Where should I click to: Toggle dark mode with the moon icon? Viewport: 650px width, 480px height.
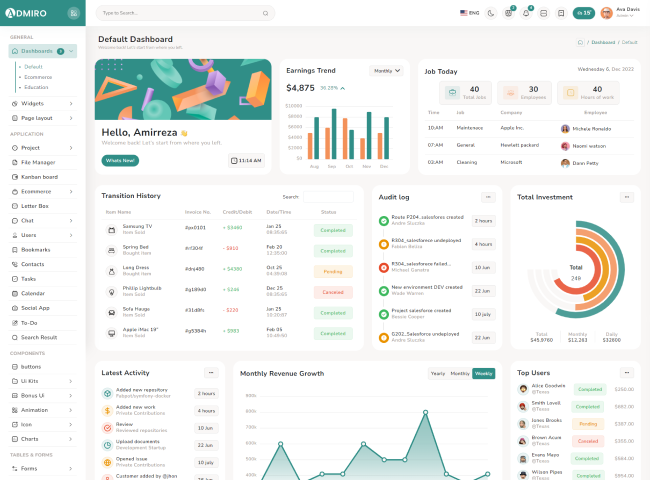pos(491,13)
